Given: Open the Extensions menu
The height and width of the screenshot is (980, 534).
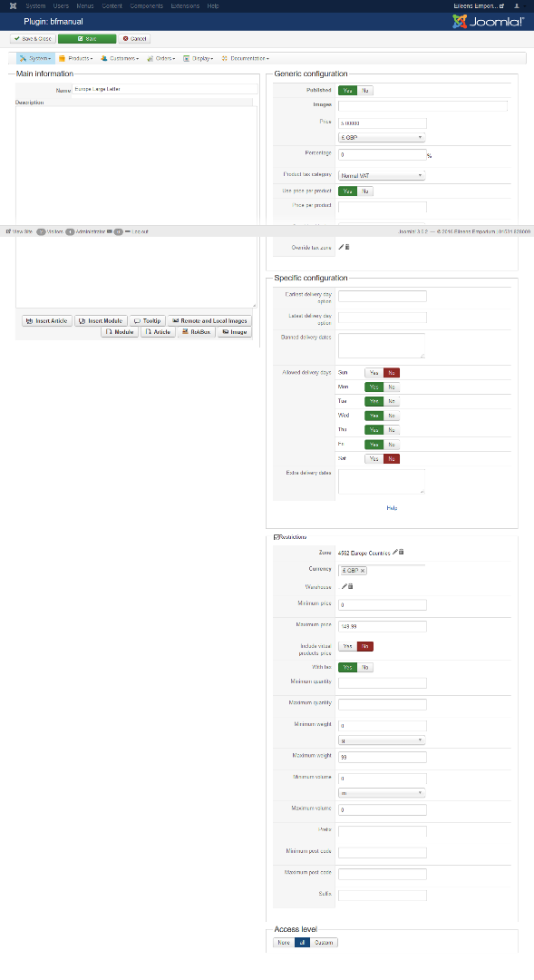Looking at the screenshot, I should click(x=185, y=5).
